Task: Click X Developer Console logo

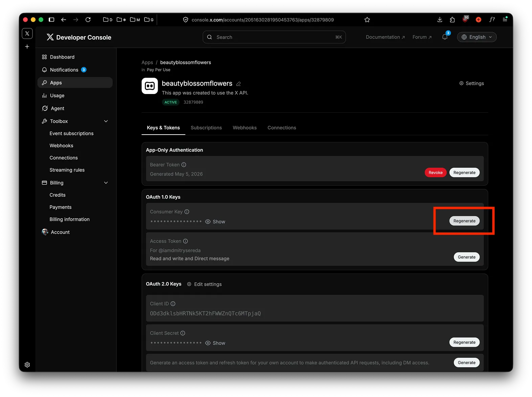Action: click(79, 37)
